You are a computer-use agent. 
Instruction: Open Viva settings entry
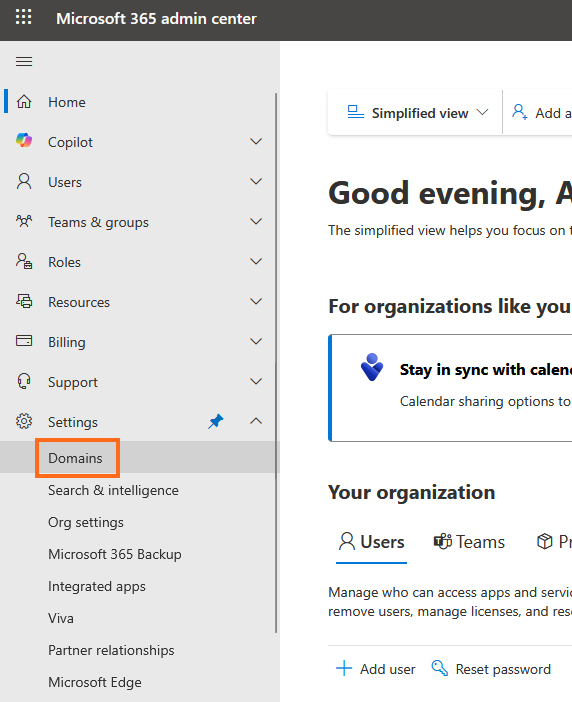coord(61,618)
